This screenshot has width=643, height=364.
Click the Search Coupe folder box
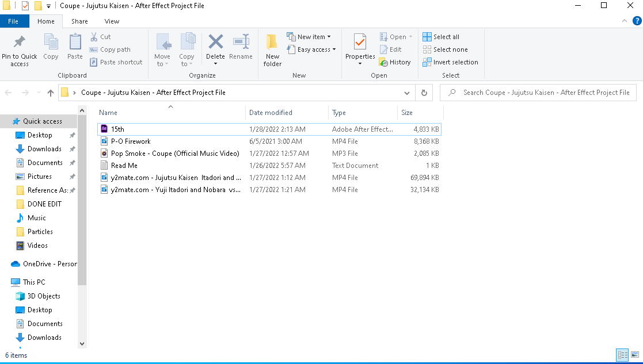538,93
